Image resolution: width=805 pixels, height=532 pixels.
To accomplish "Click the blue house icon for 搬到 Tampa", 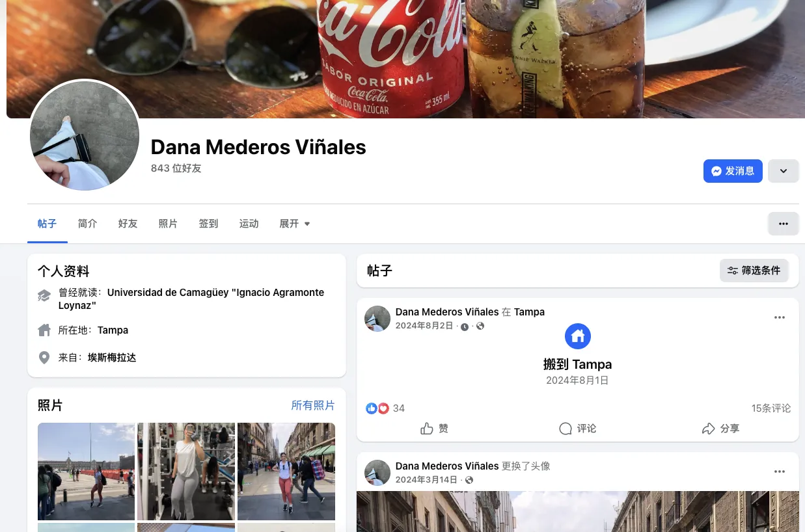I will [x=577, y=336].
